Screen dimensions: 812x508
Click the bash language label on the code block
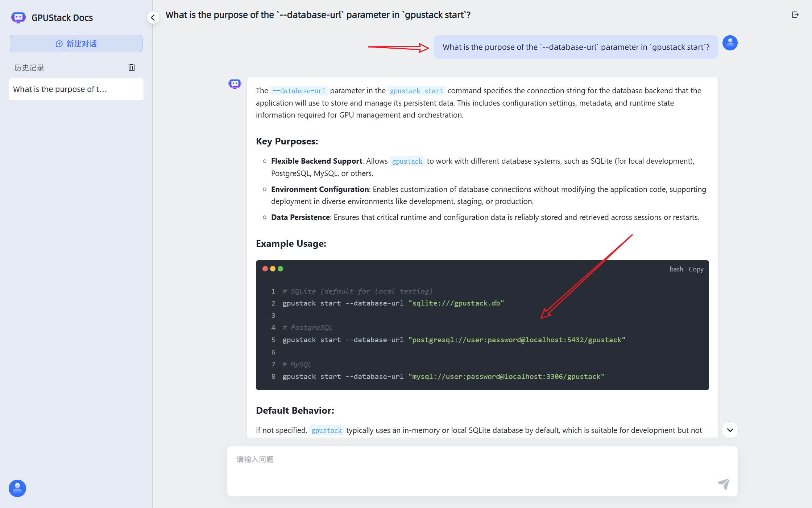click(x=676, y=269)
